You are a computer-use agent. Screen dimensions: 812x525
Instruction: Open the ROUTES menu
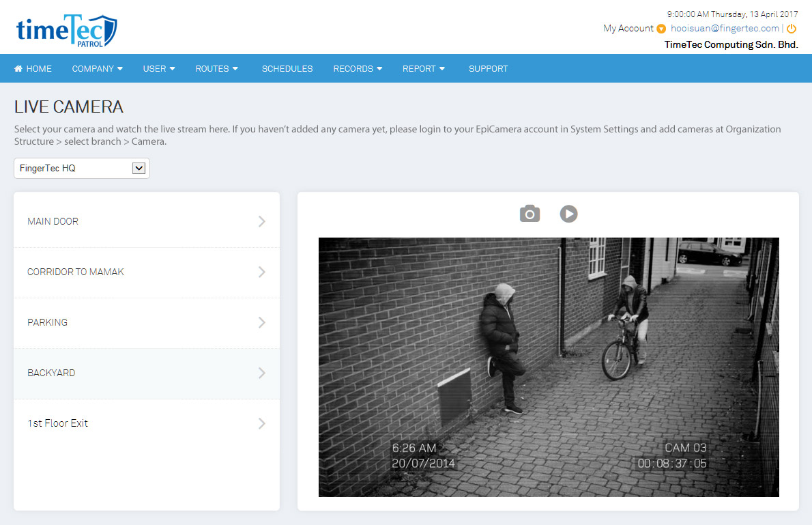(x=216, y=68)
